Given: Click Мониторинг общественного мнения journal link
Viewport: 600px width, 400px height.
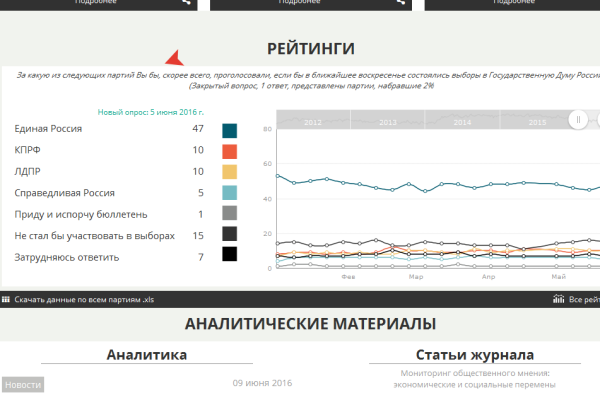Looking at the screenshot, I should click(475, 379).
